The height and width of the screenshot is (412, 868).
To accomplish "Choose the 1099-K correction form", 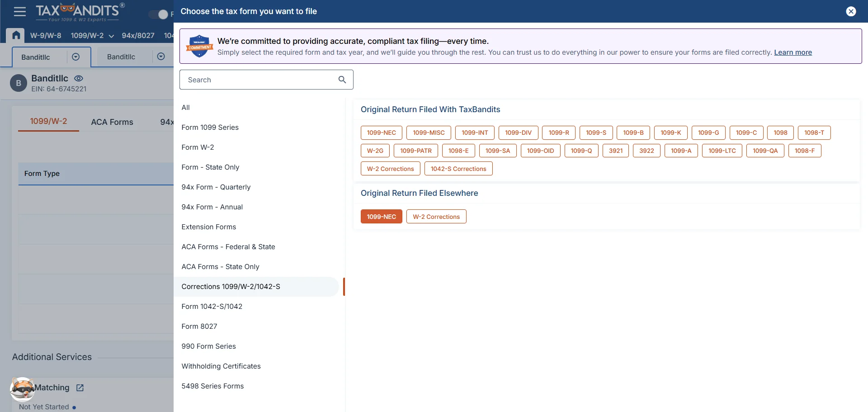I will click(x=670, y=133).
